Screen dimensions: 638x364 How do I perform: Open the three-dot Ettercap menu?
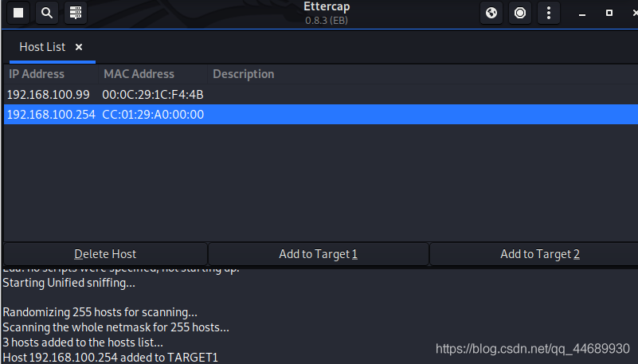(x=547, y=13)
